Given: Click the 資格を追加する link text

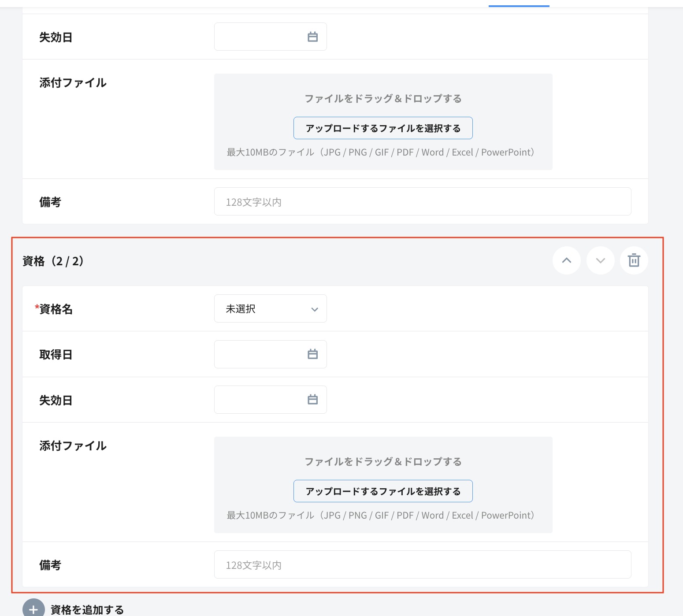Looking at the screenshot, I should (x=87, y=609).
